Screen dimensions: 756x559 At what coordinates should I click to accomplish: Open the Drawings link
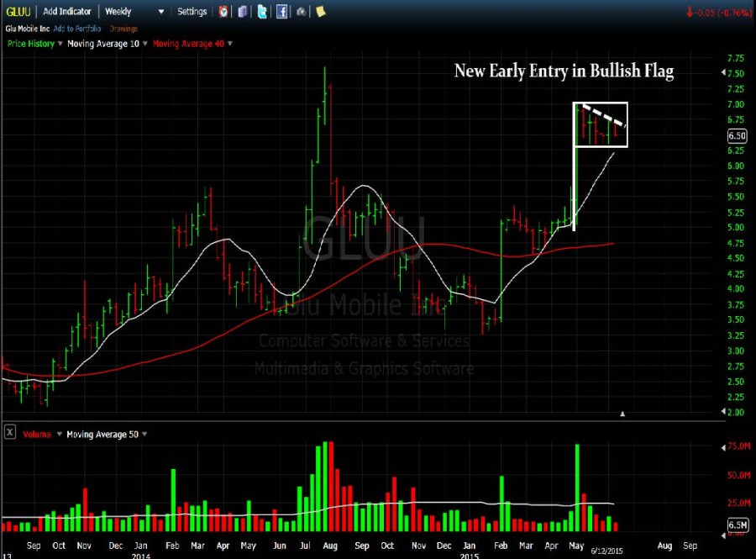[123, 29]
